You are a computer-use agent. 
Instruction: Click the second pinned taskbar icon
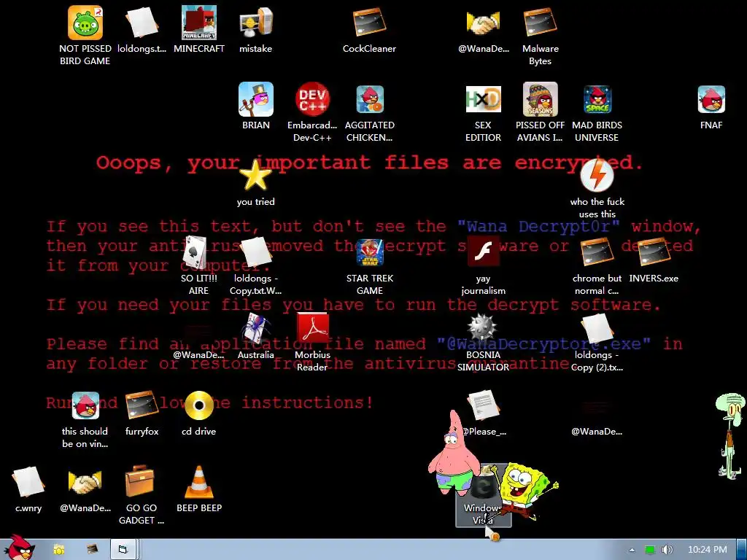click(92, 550)
